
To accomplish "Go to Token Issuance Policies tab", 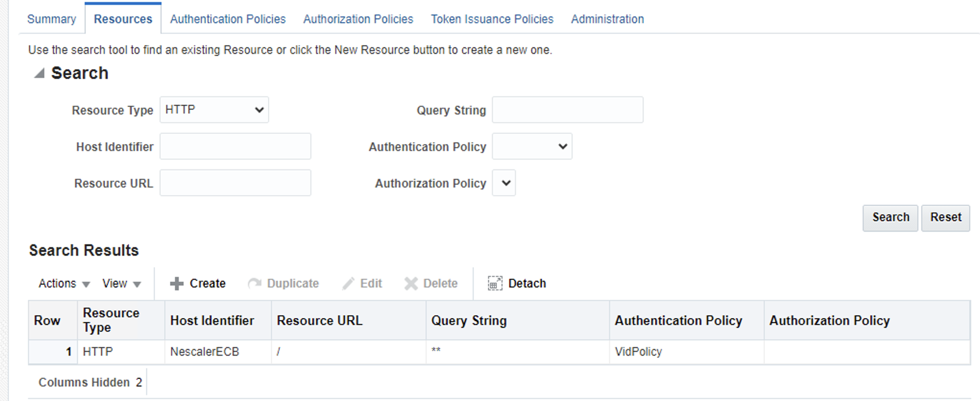I will pyautogui.click(x=492, y=19).
